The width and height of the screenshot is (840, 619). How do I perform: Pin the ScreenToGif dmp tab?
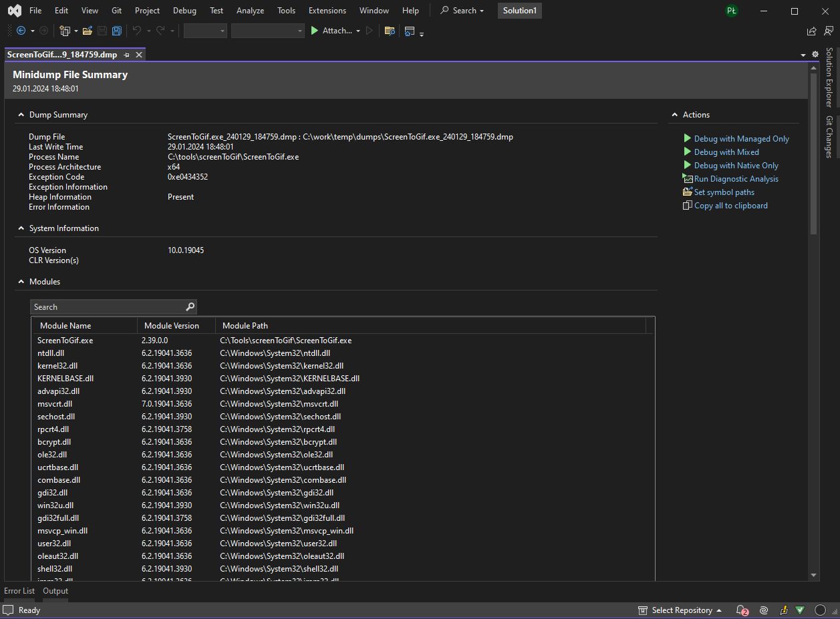click(127, 55)
